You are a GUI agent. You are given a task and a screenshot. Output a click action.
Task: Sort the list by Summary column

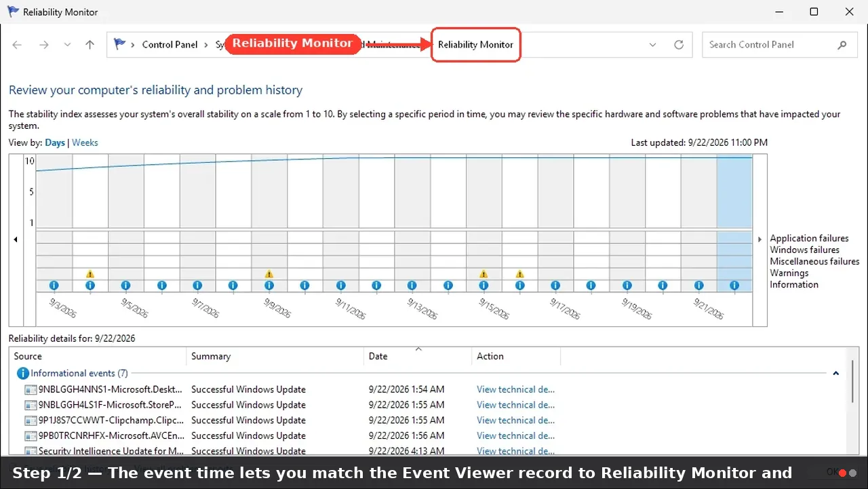pos(275,356)
